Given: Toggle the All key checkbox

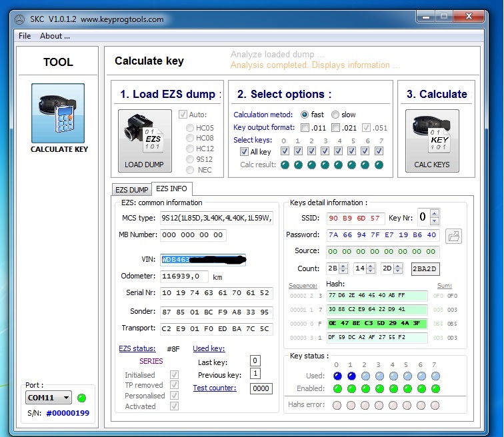Looking at the screenshot, I should coord(245,153).
